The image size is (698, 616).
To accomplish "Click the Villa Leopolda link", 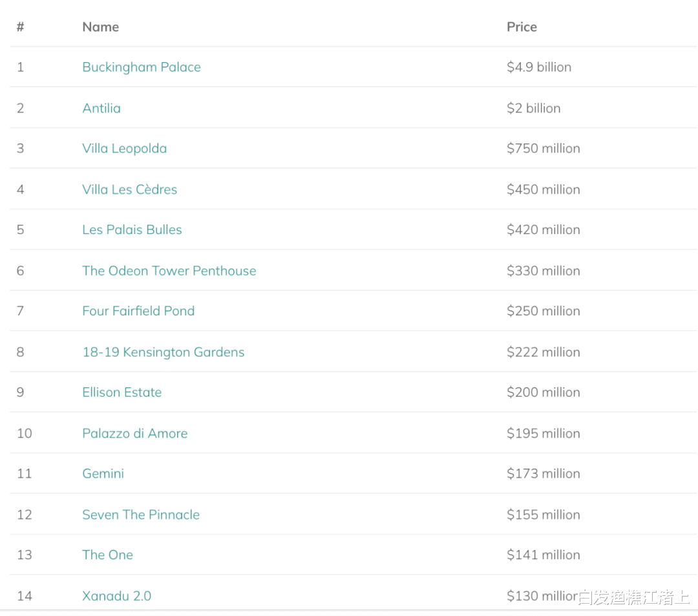I will [x=125, y=148].
